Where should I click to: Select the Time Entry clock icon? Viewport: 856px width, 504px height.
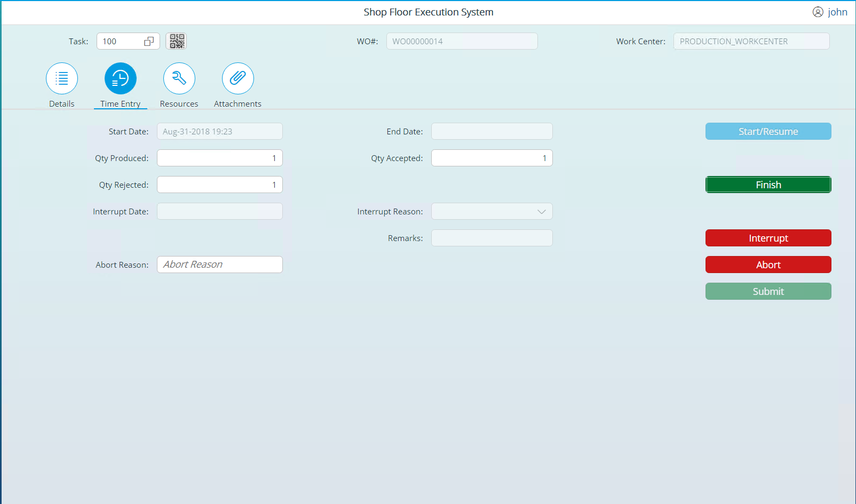(120, 78)
